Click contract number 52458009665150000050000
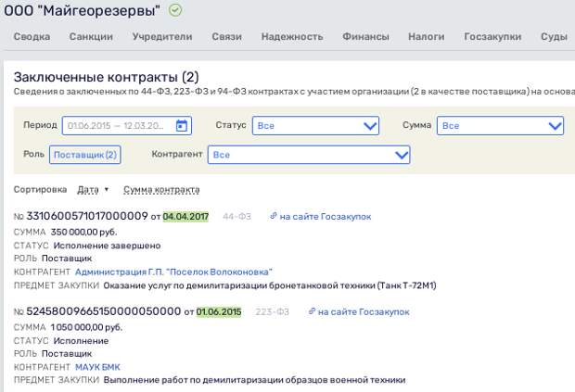Screen dimensions: 575x392 pos(104,311)
